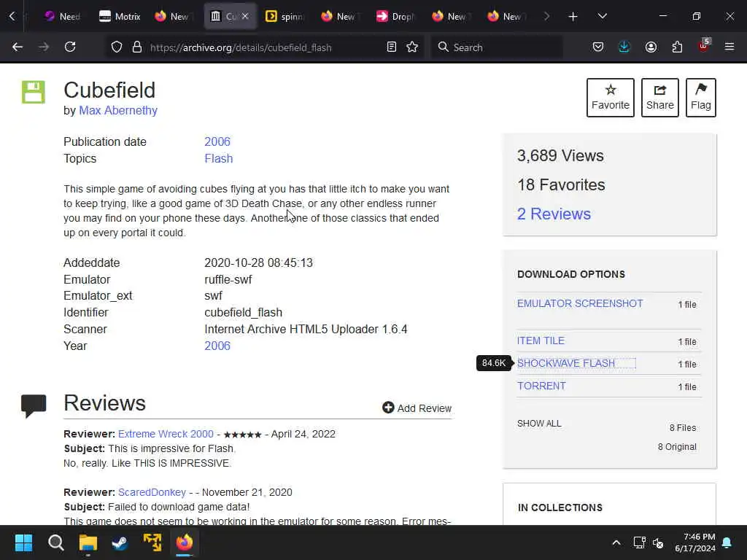This screenshot has width=747, height=560.
Task: Open the Max Abernethy author link
Action: coord(118,111)
